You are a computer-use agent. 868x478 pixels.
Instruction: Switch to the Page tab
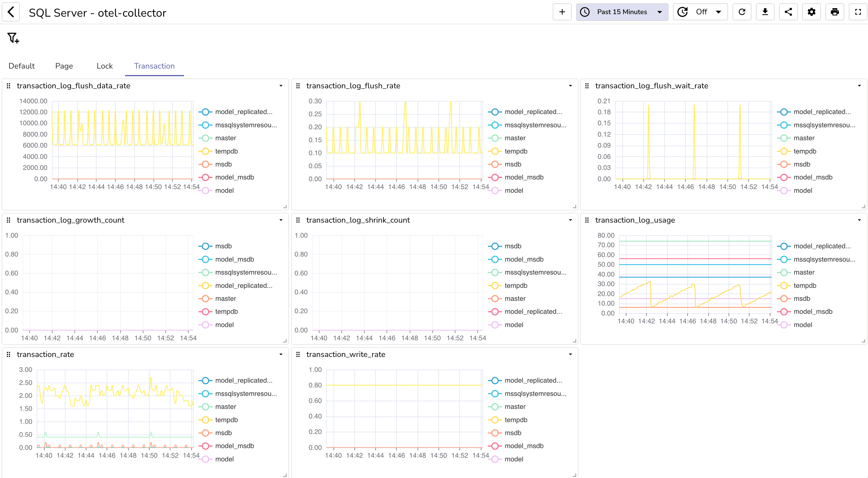(64, 66)
